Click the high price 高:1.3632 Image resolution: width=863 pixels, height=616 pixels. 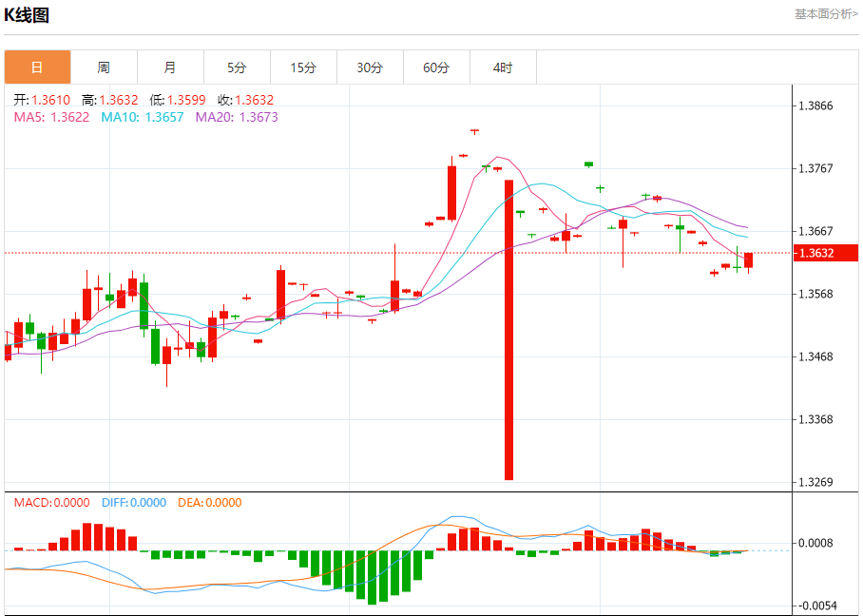[109, 100]
